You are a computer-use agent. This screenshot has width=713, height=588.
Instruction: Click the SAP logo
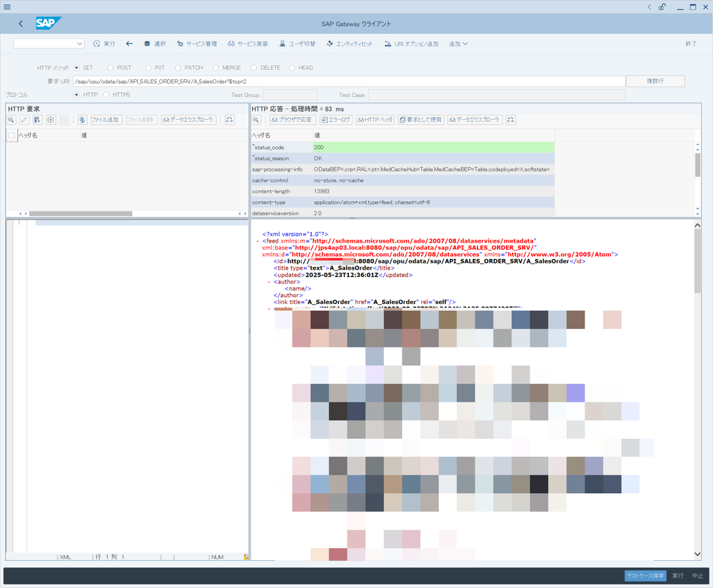(49, 24)
